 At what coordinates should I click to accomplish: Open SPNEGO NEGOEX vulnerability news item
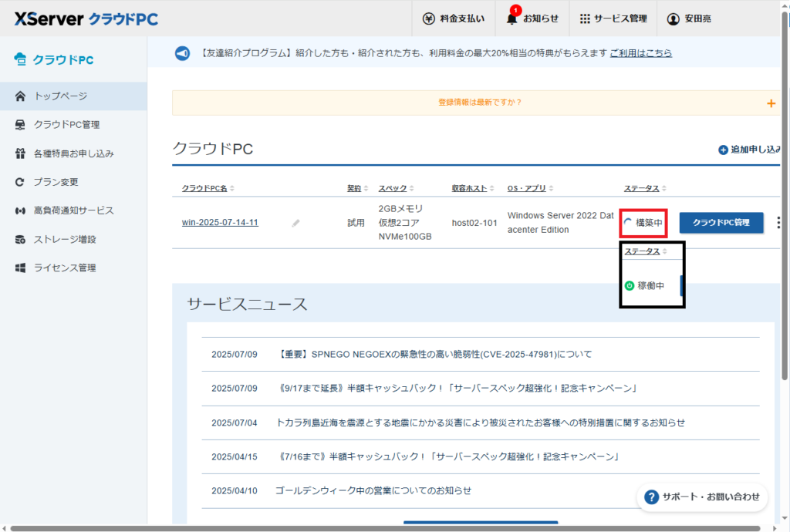tap(434, 355)
